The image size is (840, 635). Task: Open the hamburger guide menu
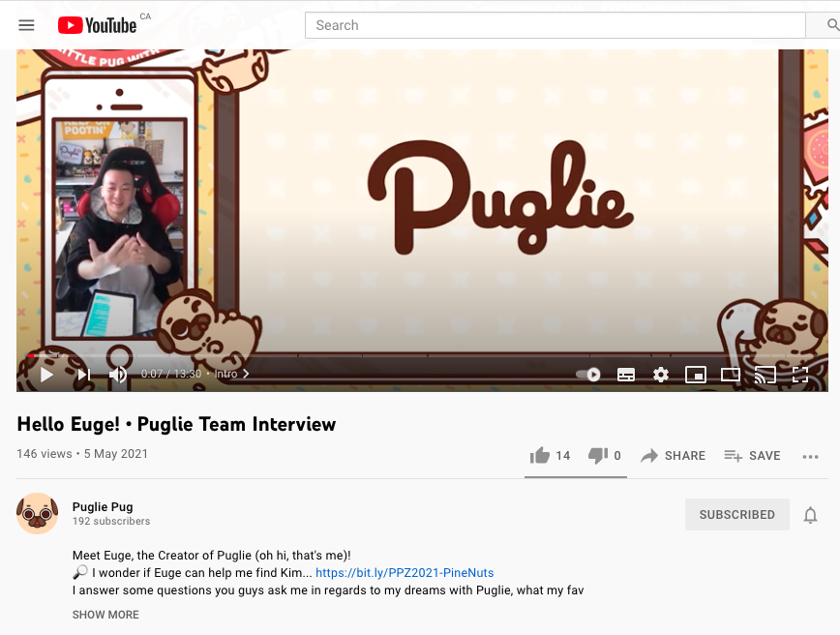26,25
